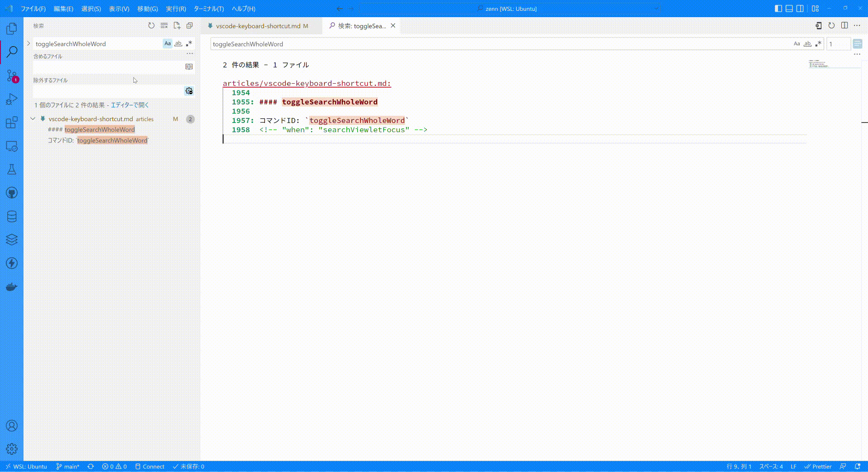Toggle secondary side bar visibility

coord(800,9)
